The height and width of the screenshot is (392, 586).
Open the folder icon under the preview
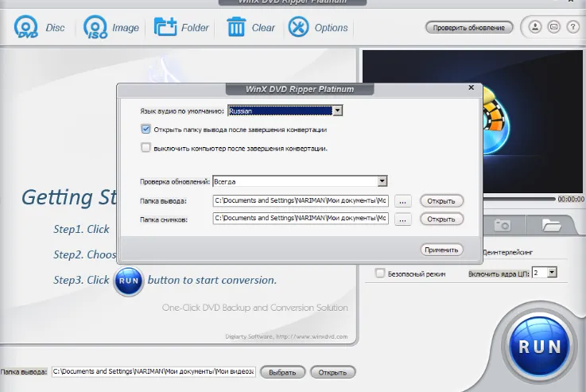point(551,225)
